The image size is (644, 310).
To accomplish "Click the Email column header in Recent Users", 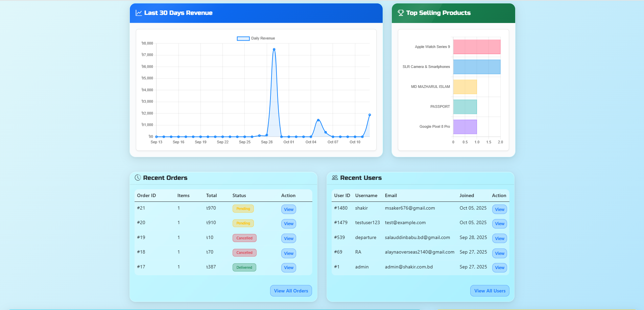I will coord(391,195).
